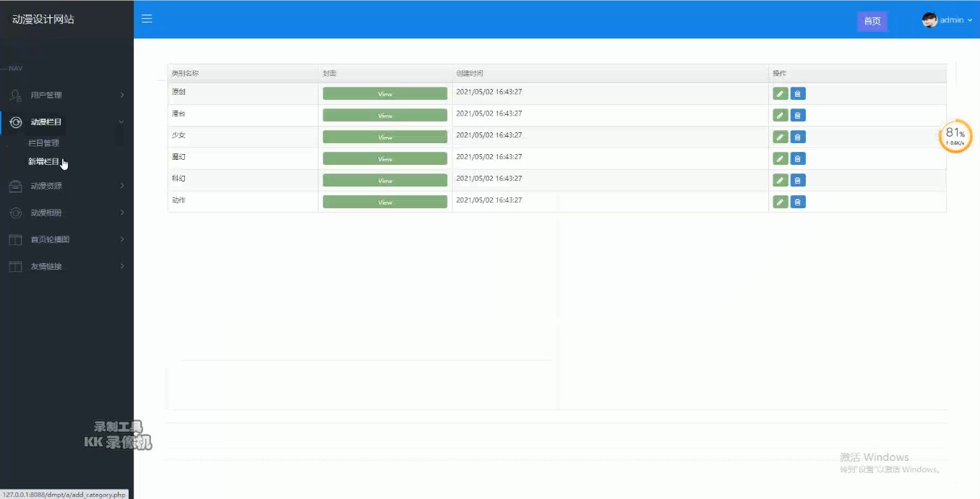The width and height of the screenshot is (980, 499).
Task: Delete the 港台 category with trash icon
Action: (798, 116)
